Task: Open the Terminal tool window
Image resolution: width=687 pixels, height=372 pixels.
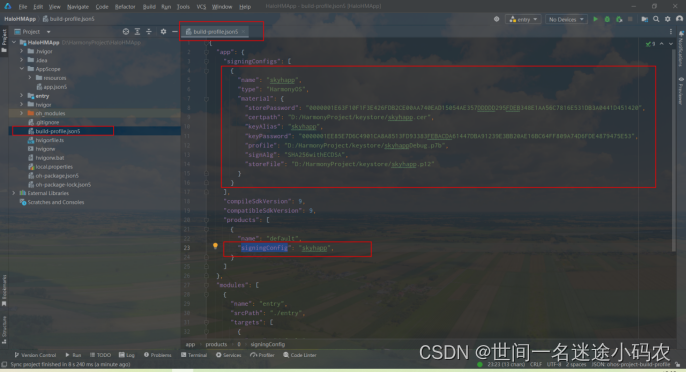Action: point(194,355)
